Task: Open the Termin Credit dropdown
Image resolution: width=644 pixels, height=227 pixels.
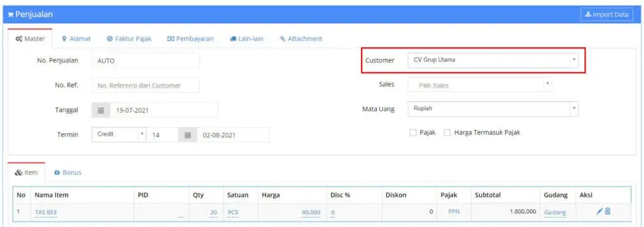Action: pos(118,135)
